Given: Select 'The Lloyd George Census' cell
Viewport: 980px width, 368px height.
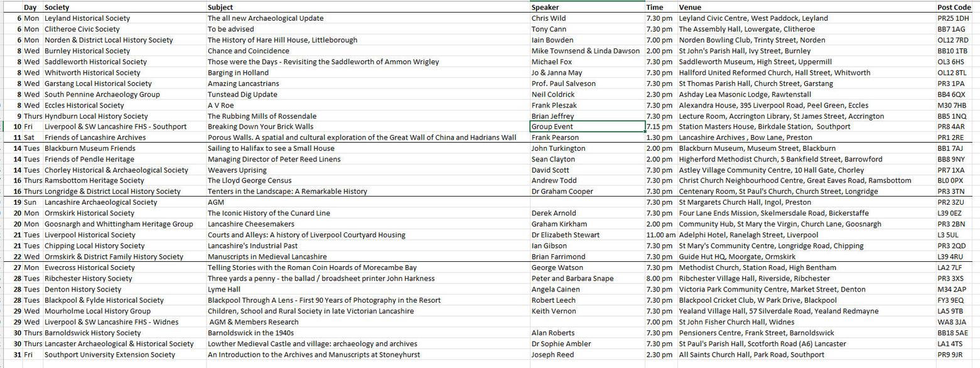Looking at the screenshot, I should [368, 181].
